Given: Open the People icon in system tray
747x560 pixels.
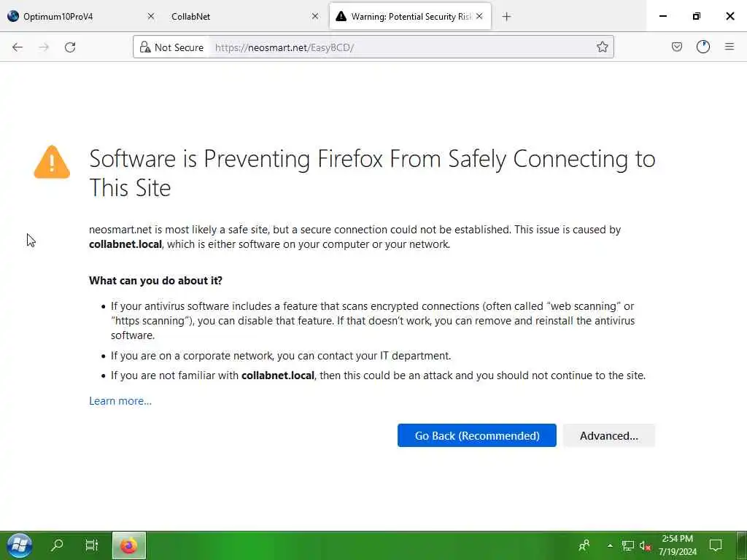Looking at the screenshot, I should [x=584, y=545].
